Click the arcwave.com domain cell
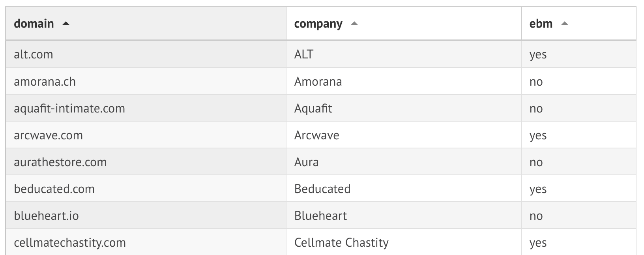The width and height of the screenshot is (644, 255). tap(48, 135)
